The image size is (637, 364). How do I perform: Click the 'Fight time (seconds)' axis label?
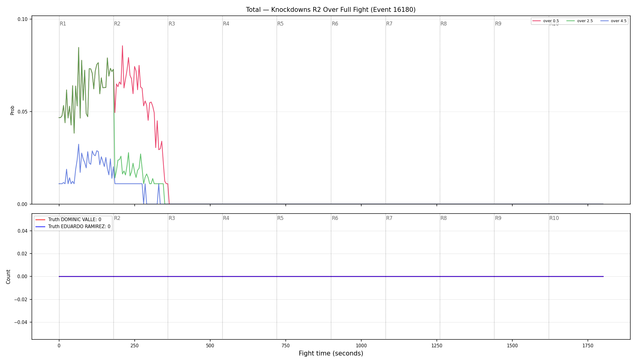coord(331,353)
